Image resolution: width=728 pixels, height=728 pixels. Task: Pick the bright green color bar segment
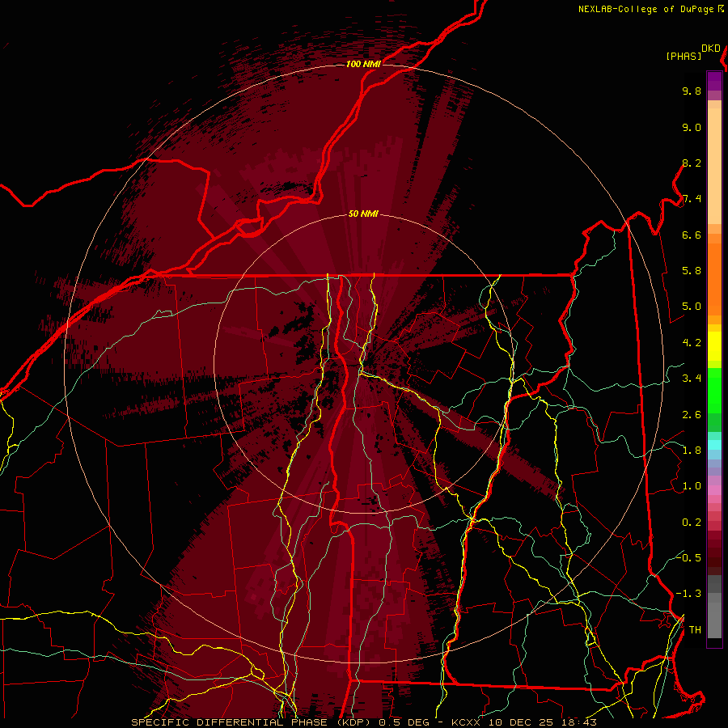click(714, 391)
